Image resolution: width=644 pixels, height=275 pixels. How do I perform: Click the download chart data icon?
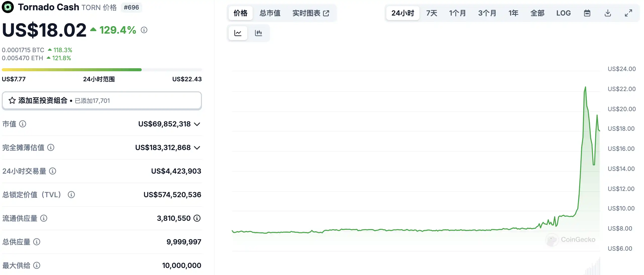[608, 13]
